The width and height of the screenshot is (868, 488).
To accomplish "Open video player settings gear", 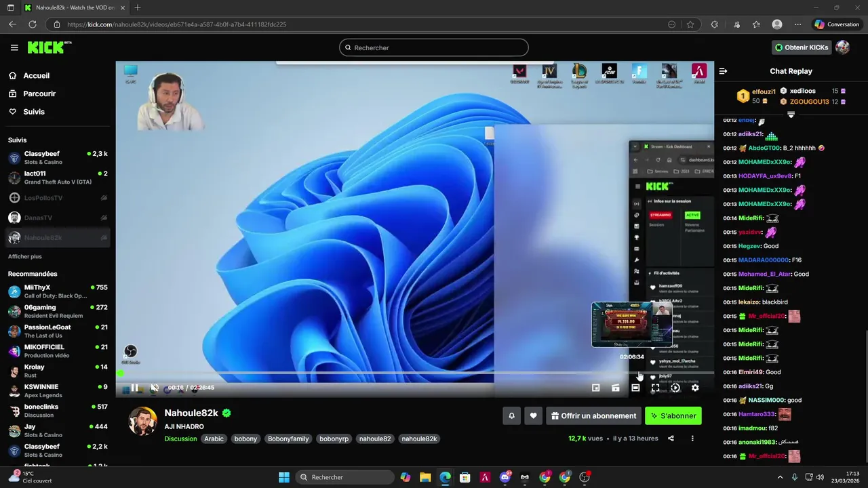I will 695,388.
